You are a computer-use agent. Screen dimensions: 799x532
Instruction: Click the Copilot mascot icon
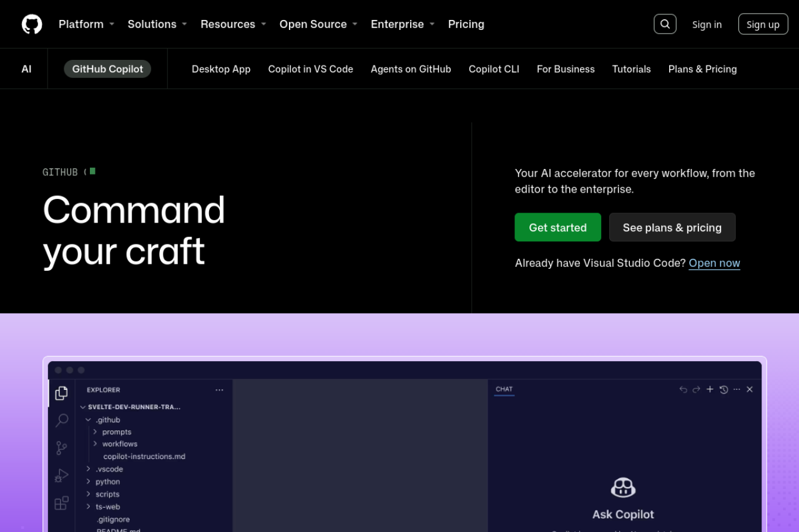pyautogui.click(x=623, y=487)
